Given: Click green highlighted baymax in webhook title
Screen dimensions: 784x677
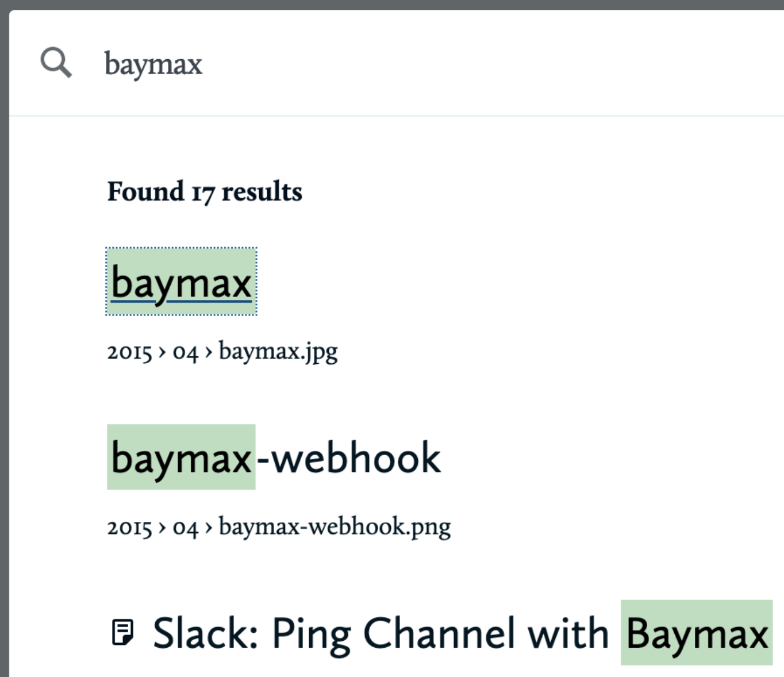Looking at the screenshot, I should 181,457.
